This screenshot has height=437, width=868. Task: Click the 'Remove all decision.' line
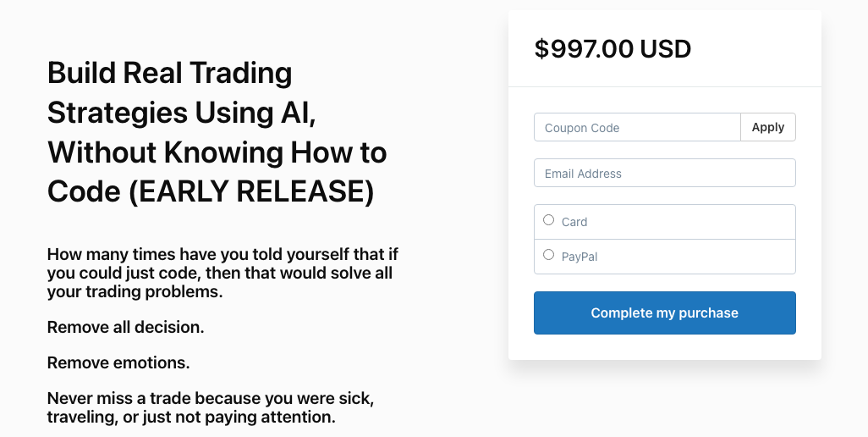[x=125, y=327]
